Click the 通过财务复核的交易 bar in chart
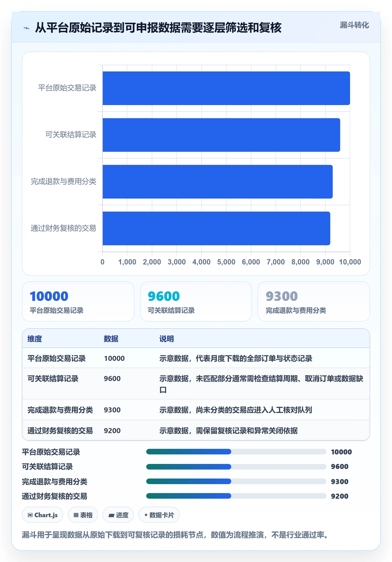This screenshot has height=562, width=392. click(x=216, y=228)
